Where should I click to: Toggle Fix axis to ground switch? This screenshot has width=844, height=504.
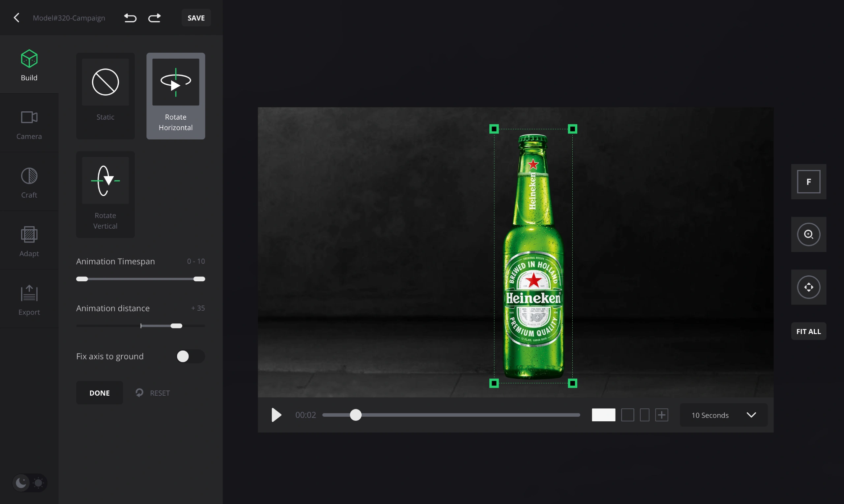coord(190,356)
